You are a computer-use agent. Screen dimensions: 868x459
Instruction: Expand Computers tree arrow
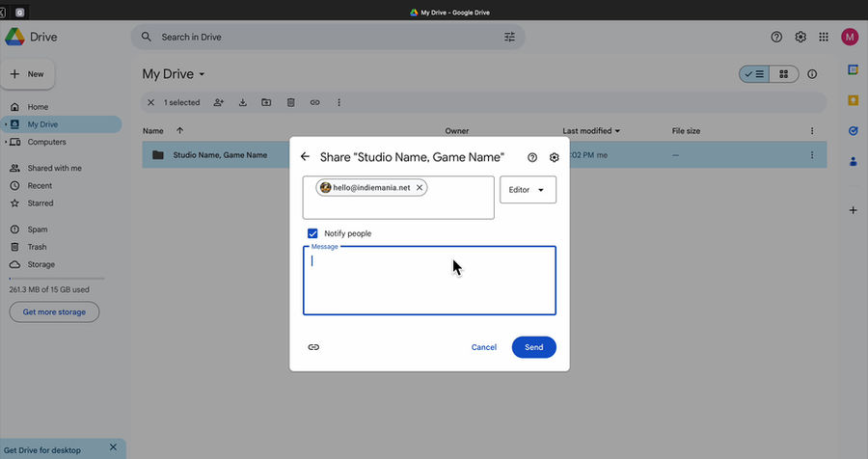tap(6, 143)
